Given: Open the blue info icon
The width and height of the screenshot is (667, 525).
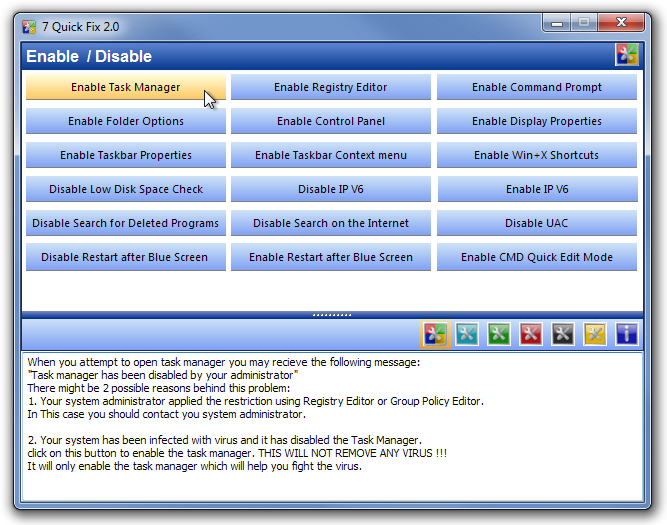Looking at the screenshot, I should [627, 334].
